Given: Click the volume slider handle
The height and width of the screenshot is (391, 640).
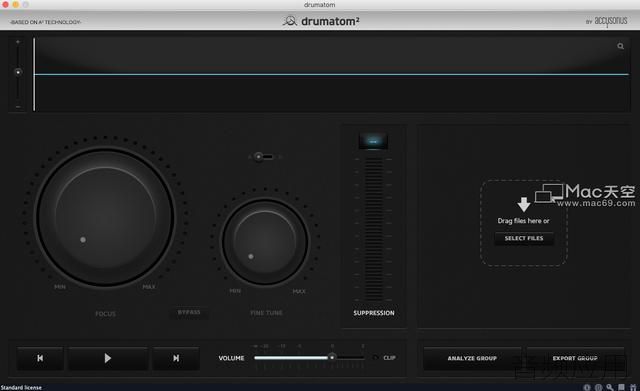Looking at the screenshot, I should click(332, 357).
